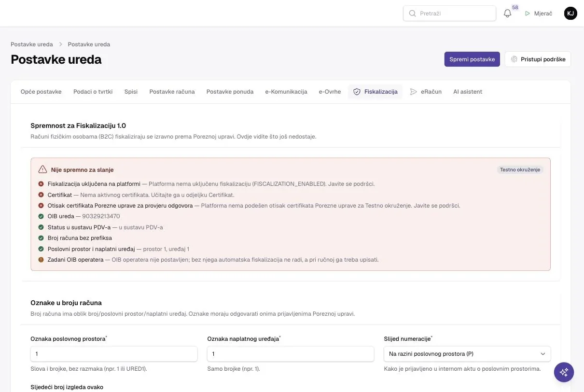The width and height of the screenshot is (584, 392).
Task: Click the red error icon beside Certifikat
Action: pyautogui.click(x=41, y=195)
